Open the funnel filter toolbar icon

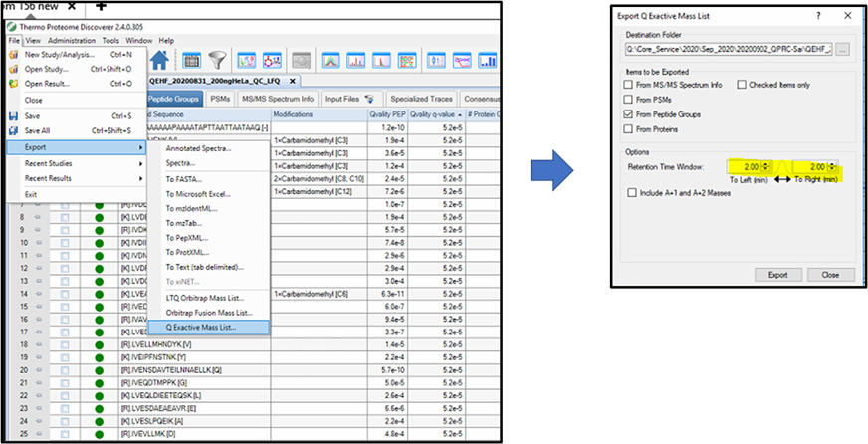(x=218, y=60)
